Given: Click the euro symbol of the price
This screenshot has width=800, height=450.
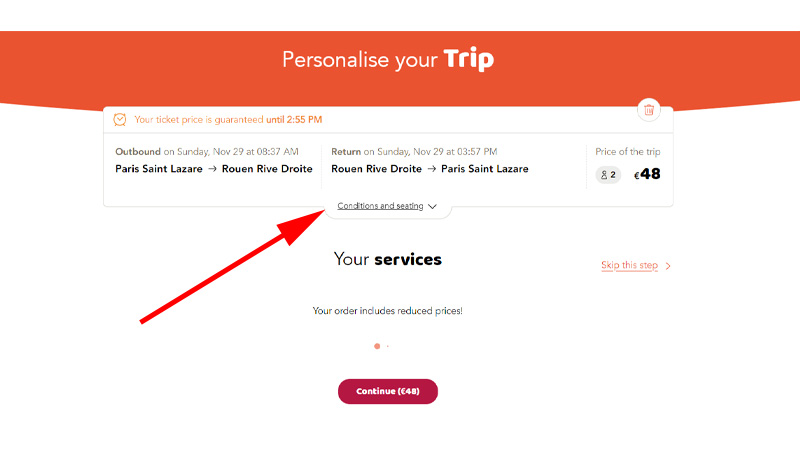Looking at the screenshot, I should (636, 176).
